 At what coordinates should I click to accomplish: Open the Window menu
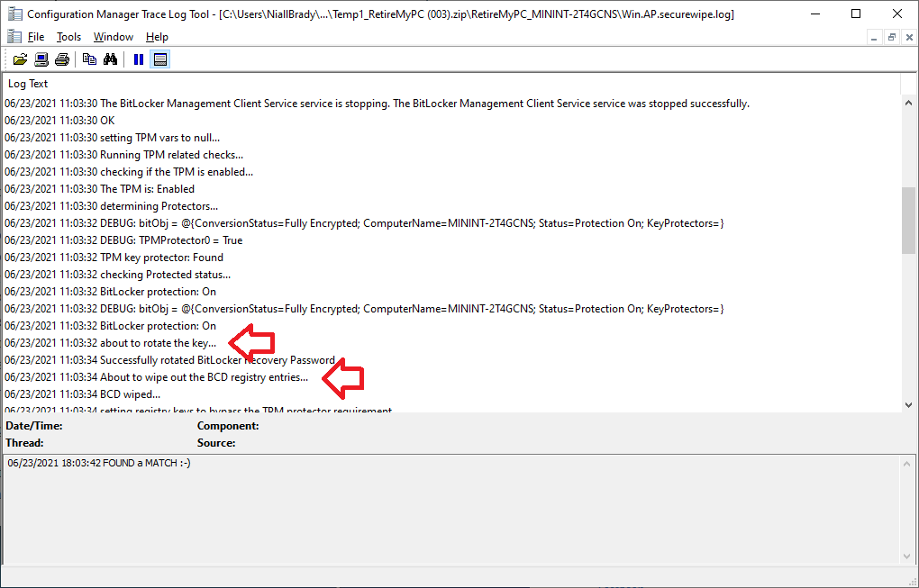(x=114, y=37)
